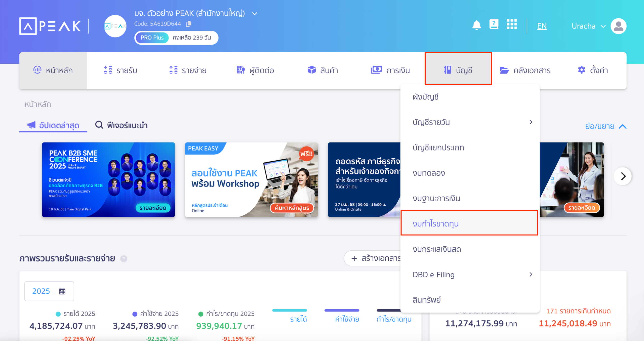
Task: Collapse section with ย่อ/ขยาย
Action: point(606,126)
